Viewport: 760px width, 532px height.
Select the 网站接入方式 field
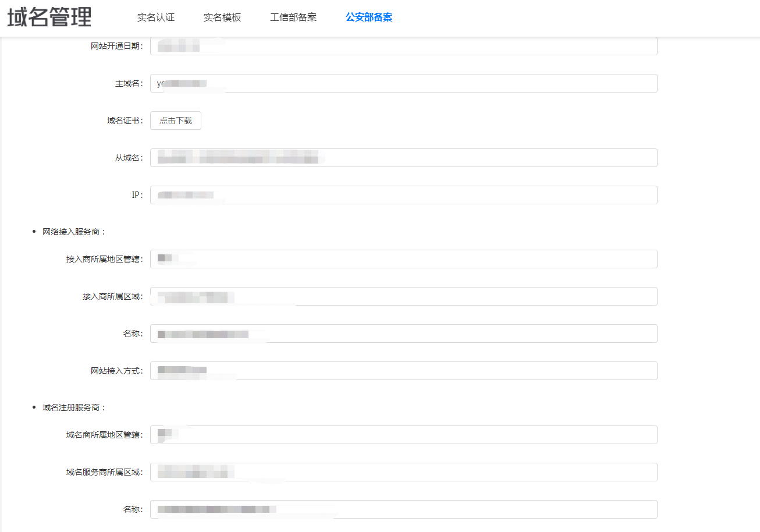pyautogui.click(x=404, y=371)
